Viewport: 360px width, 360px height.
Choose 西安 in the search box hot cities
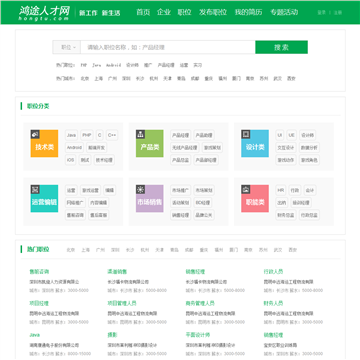click(291, 79)
